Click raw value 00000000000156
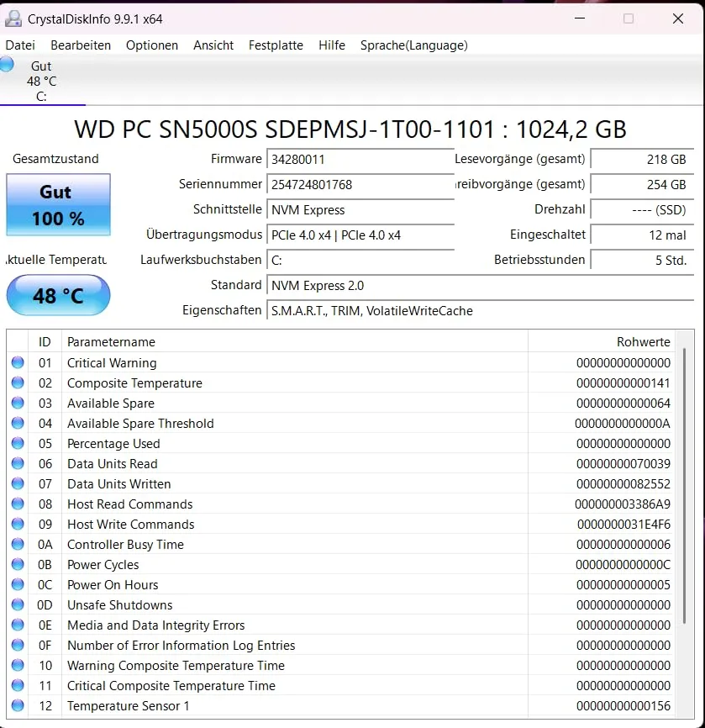This screenshot has height=728, width=705. pyautogui.click(x=623, y=705)
